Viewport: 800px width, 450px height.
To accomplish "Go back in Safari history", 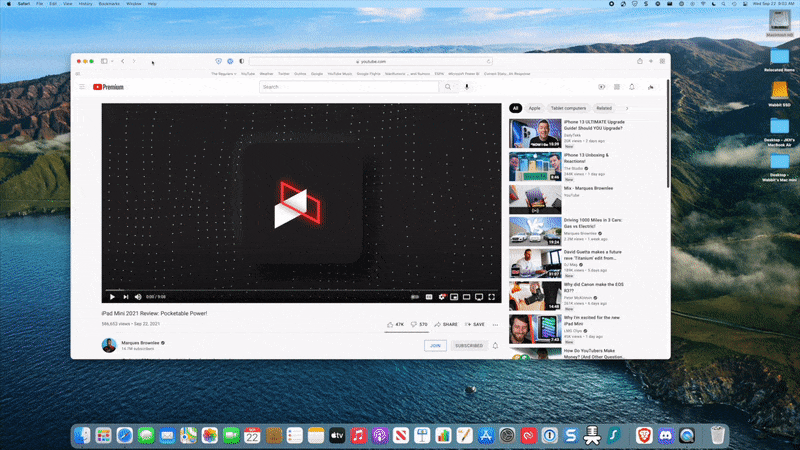I will click(123, 61).
